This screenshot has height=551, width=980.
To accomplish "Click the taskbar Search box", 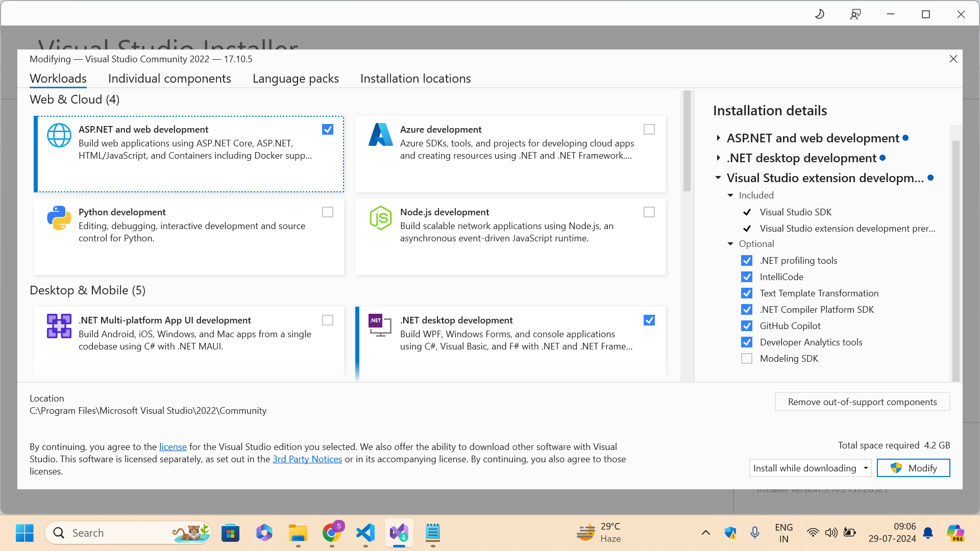I will point(128,533).
